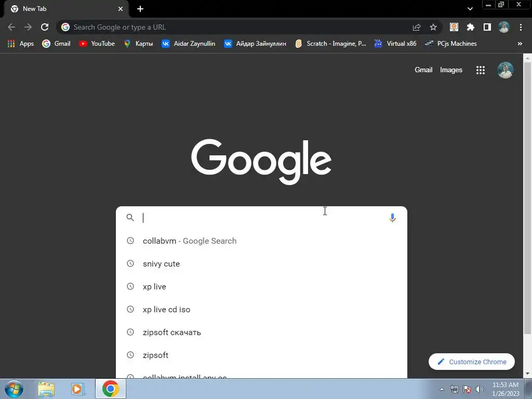532x399 pixels.
Task: Click the page vertical scrollbar thumb
Action: pyautogui.click(x=527, y=198)
